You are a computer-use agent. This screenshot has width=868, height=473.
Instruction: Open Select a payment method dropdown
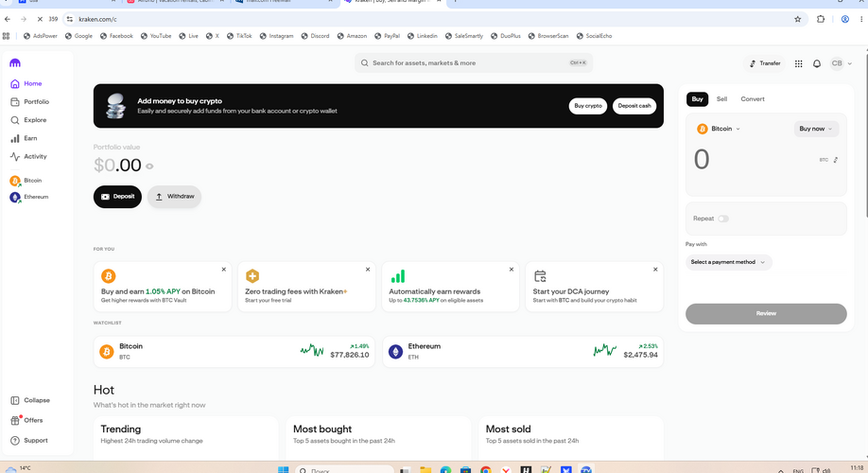coord(728,263)
